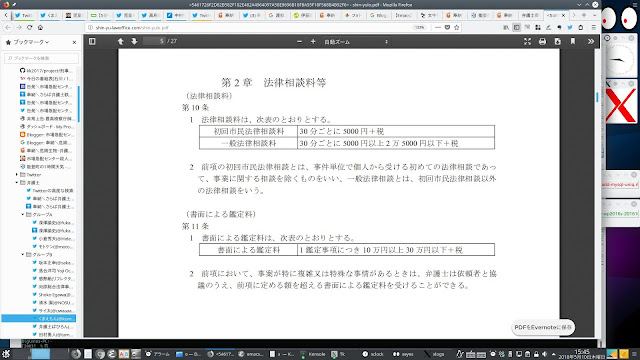Click the PDFをEvernoteに保存 button
Image resolution: width=640 pixels, height=360 pixels.
pyautogui.click(x=543, y=327)
